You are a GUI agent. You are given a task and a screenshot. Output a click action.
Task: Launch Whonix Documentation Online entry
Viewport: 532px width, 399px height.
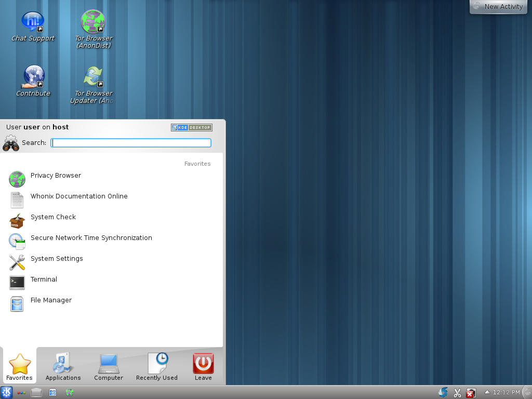tap(78, 197)
